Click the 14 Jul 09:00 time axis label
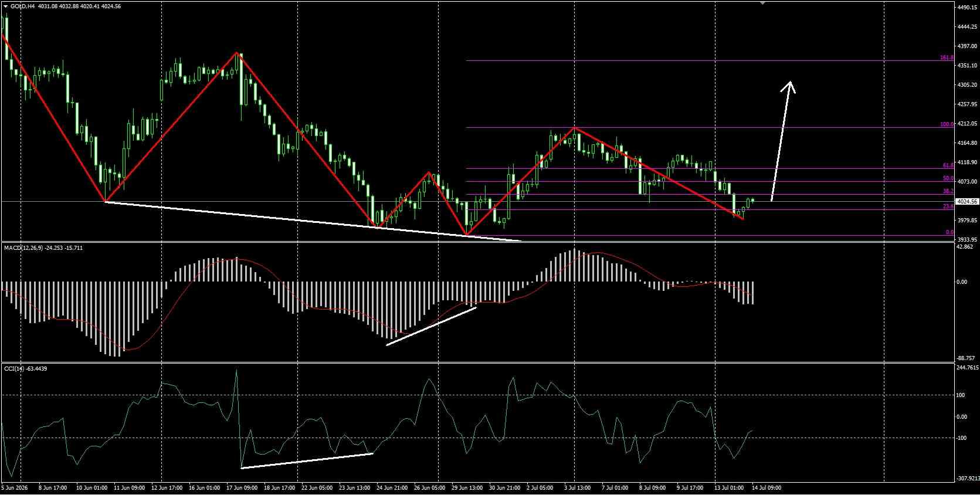The image size is (980, 495). point(767,487)
